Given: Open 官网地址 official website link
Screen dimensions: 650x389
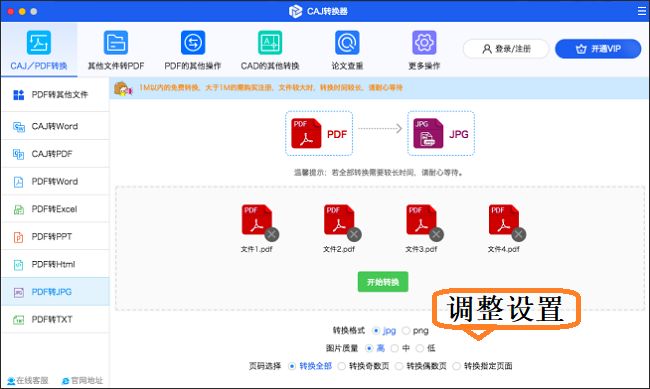Looking at the screenshot, I should [82, 381].
